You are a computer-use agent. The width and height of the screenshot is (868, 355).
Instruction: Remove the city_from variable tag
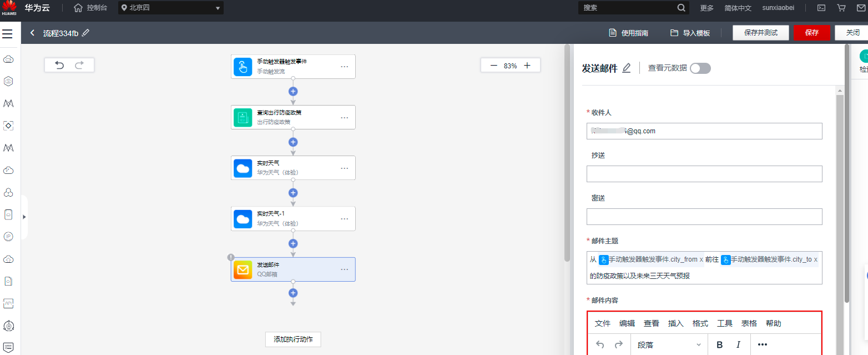[701, 259]
